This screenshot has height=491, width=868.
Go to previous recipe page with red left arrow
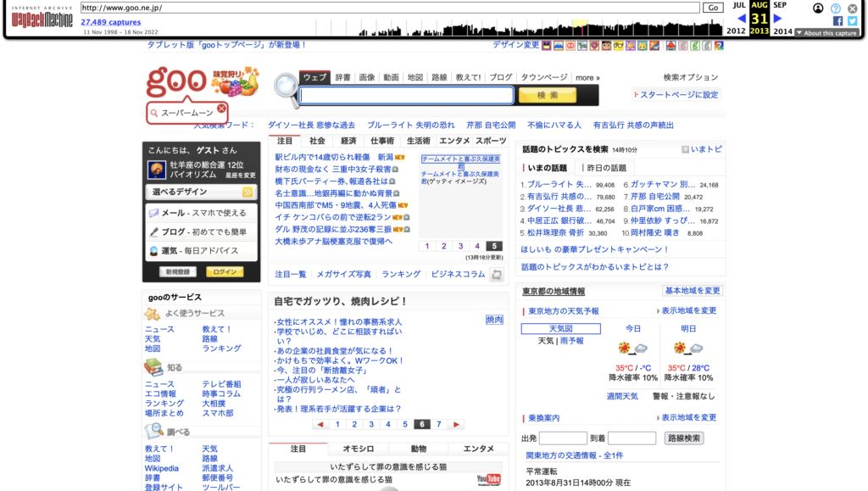pos(320,425)
